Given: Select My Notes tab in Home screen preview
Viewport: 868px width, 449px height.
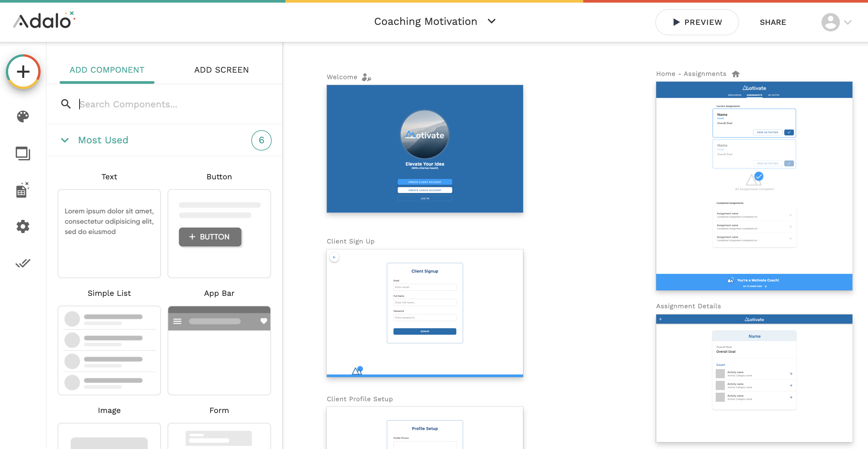Looking at the screenshot, I should [x=774, y=95].
